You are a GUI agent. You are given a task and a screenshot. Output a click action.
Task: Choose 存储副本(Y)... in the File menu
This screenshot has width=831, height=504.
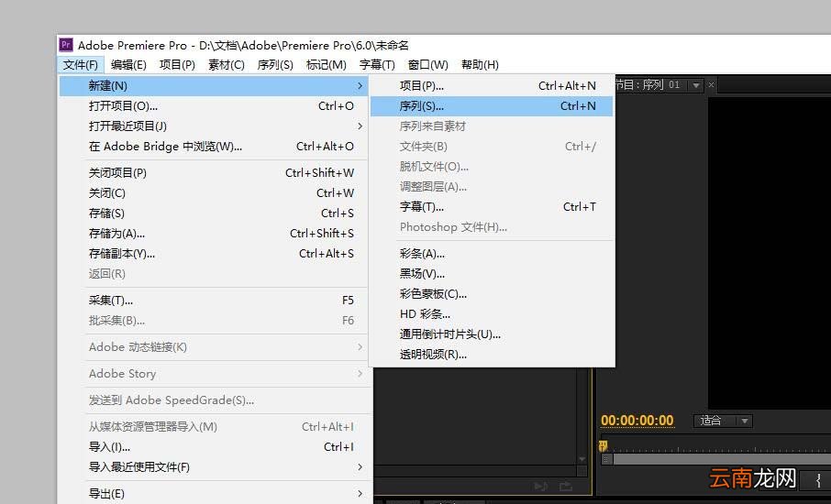point(212,254)
